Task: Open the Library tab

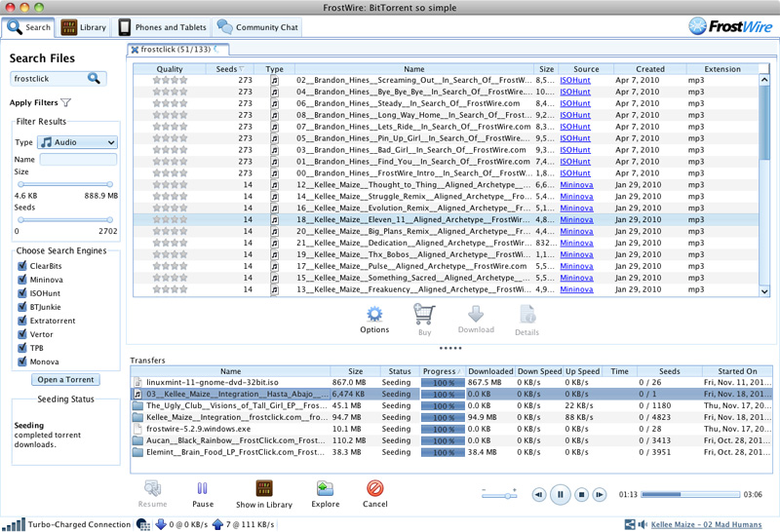Action: point(84,27)
